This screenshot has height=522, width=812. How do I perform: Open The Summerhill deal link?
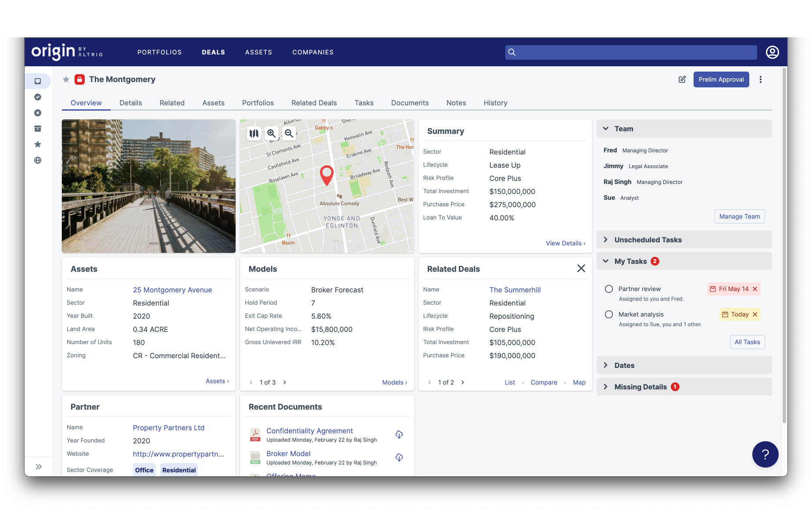pyautogui.click(x=515, y=290)
